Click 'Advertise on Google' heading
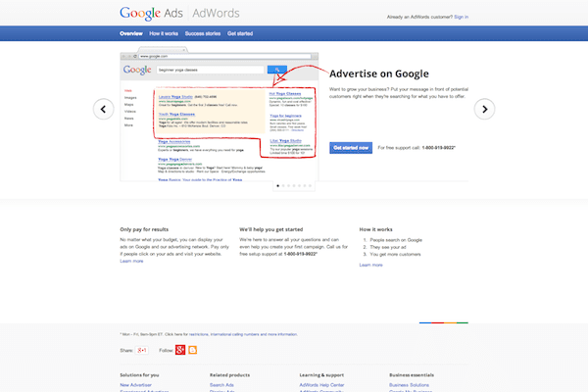Viewport: 588px width, 392px height. click(x=379, y=73)
